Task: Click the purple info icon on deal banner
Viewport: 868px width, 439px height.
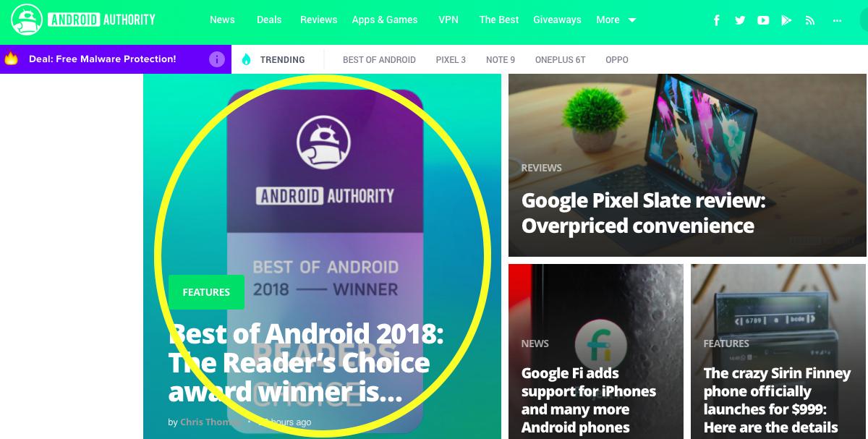Action: 217,59
